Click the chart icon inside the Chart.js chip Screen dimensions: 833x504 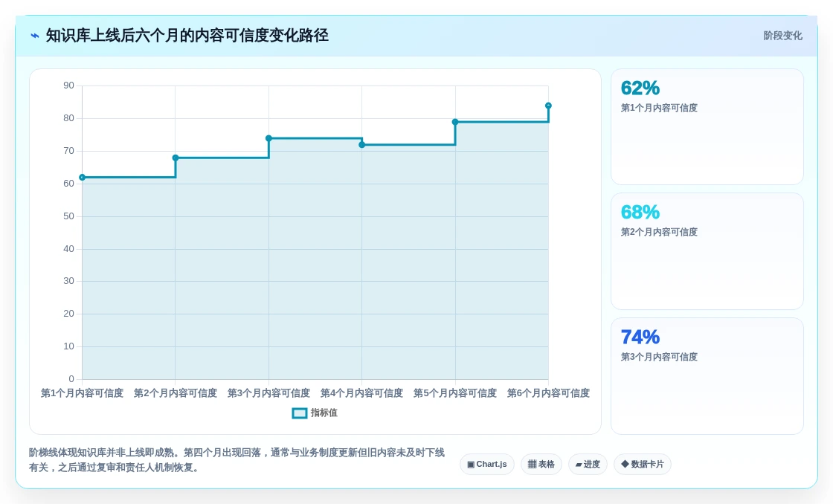471,465
